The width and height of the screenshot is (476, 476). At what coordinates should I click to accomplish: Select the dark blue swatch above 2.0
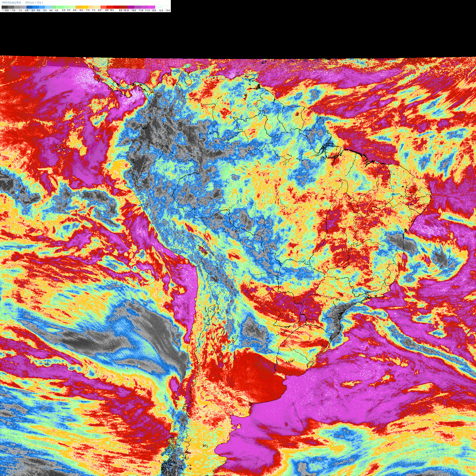(x=29, y=7)
